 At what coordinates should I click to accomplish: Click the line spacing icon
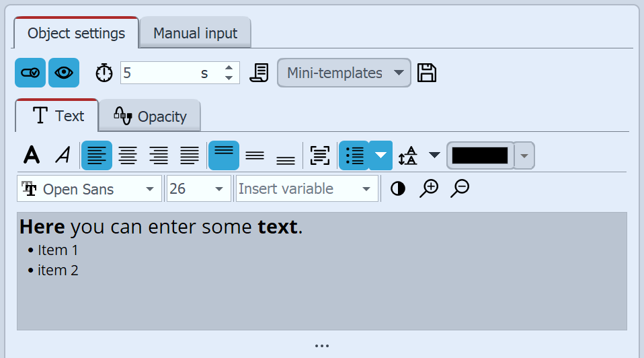click(x=408, y=155)
